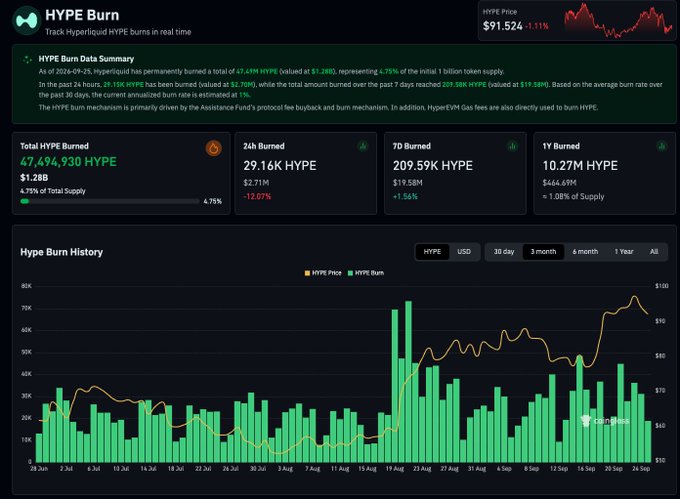680x499 pixels.
Task: Switch chart units to USD
Action: [464, 251]
